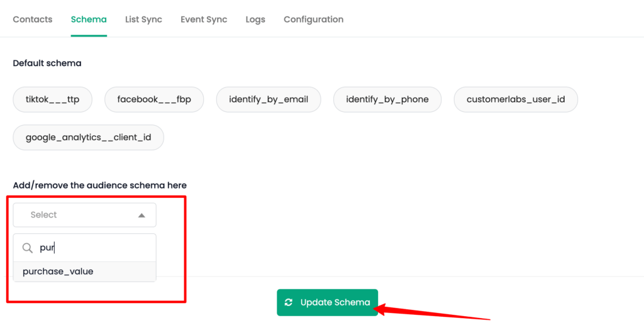Pick purchase_value from dropdown results
The width and height of the screenshot is (644, 335).
coord(85,272)
